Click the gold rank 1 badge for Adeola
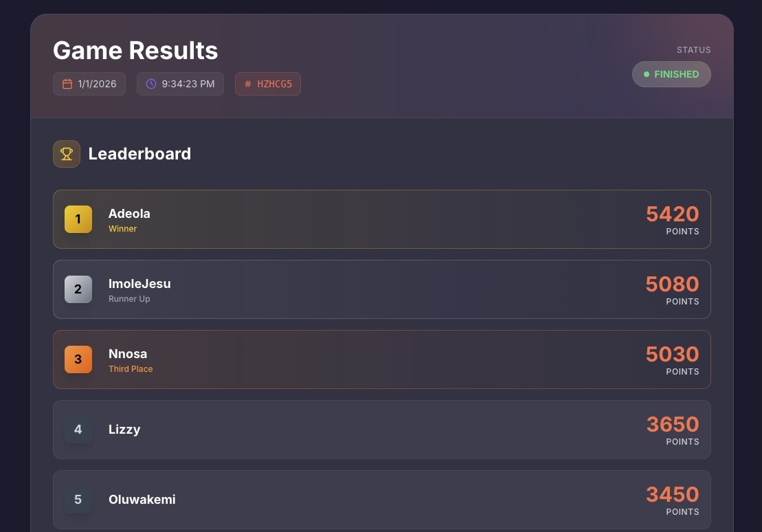This screenshot has width=762, height=532. (x=78, y=219)
